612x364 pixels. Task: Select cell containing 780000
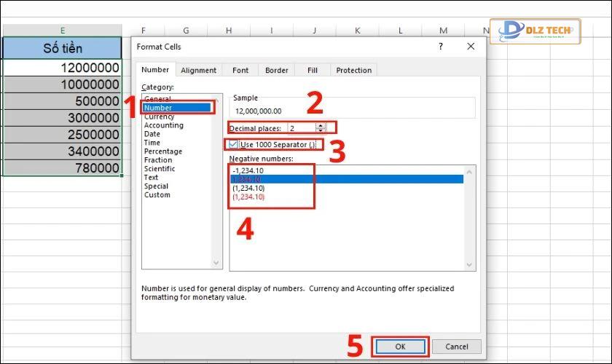(x=63, y=167)
